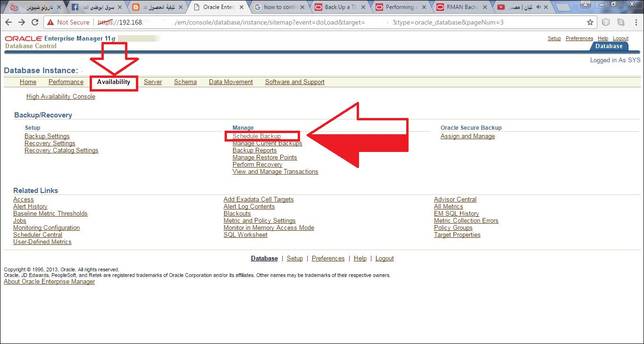644x344 pixels.
Task: Bookmark this page with the star icon
Action: [590, 22]
